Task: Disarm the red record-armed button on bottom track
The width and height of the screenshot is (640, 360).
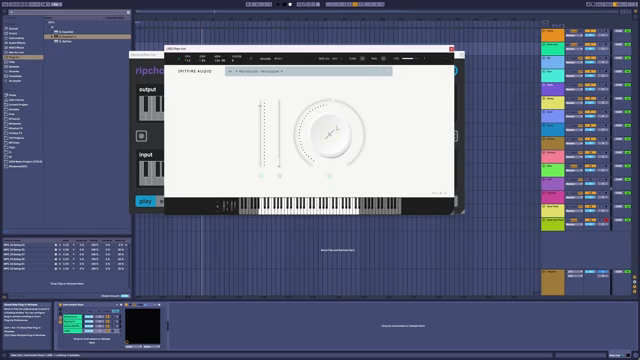Action: (606, 220)
